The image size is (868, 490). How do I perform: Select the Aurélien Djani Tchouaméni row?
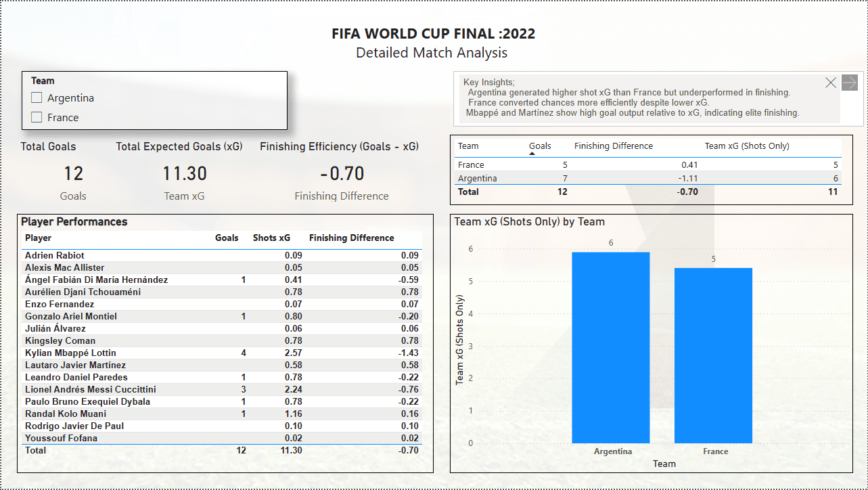coord(222,292)
